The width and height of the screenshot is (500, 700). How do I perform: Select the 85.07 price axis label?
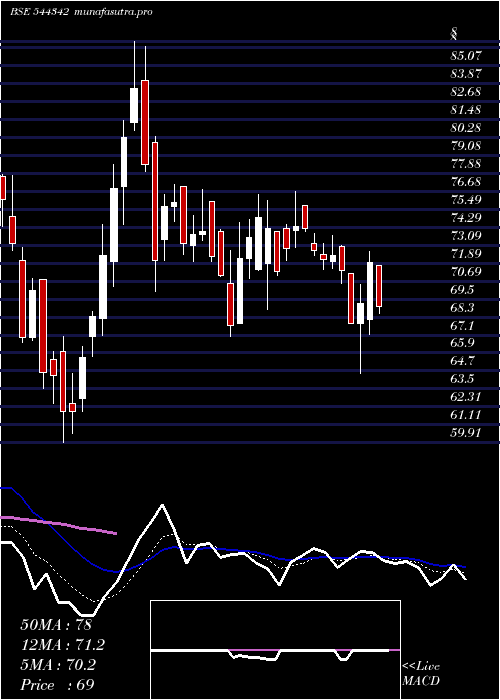pos(466,56)
